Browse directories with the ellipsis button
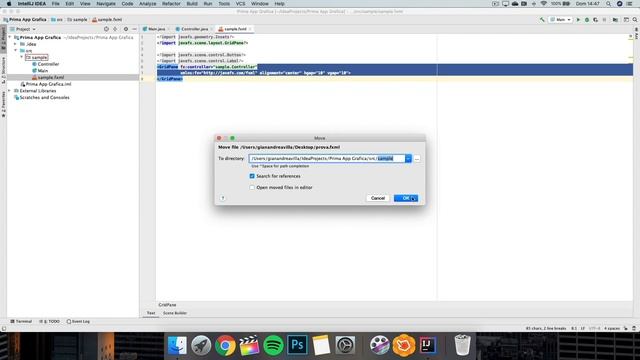 417,159
